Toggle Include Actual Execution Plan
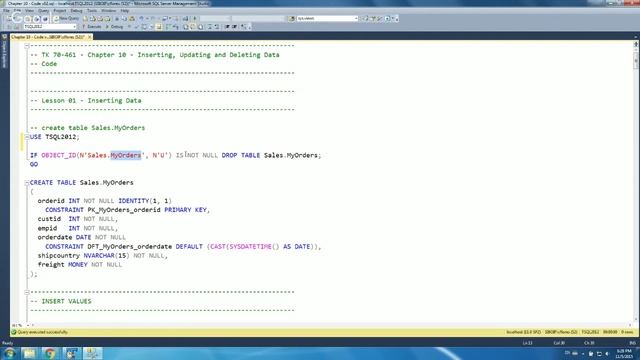 (169, 27)
